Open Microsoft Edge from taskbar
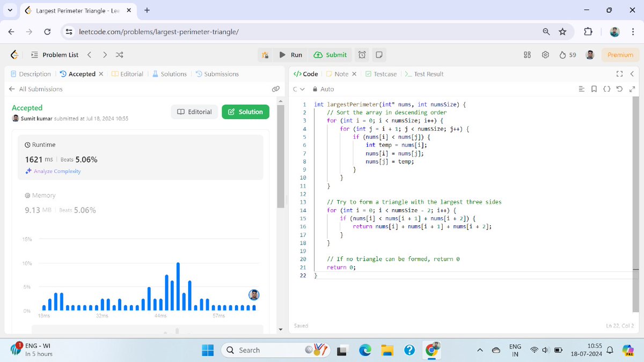The height and width of the screenshot is (362, 644). 365,350
